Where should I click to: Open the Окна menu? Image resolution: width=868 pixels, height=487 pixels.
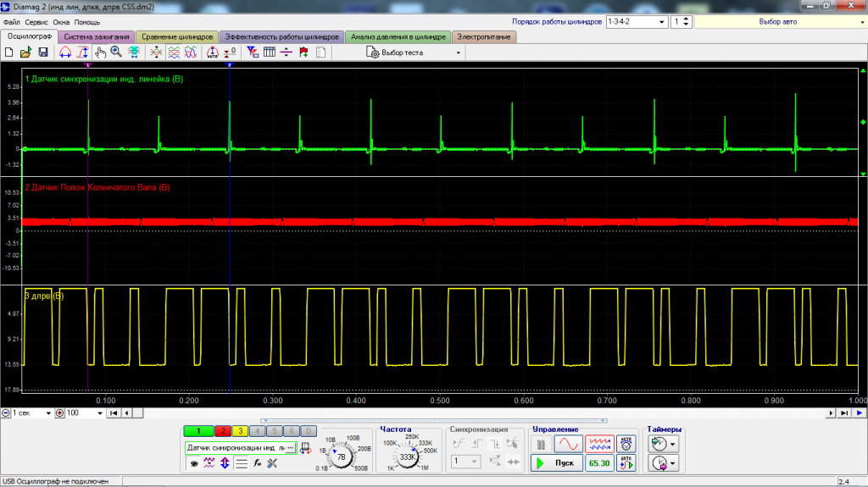coord(61,22)
